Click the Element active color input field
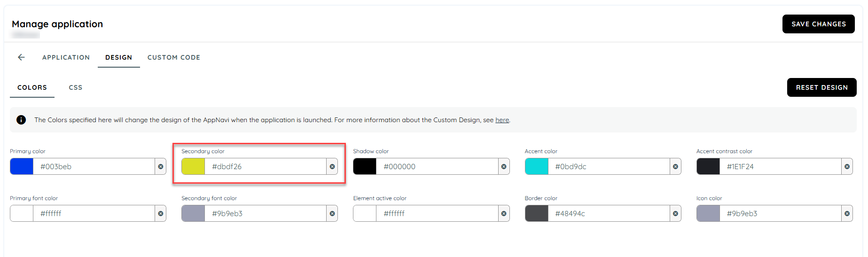The image size is (868, 257). click(x=437, y=213)
